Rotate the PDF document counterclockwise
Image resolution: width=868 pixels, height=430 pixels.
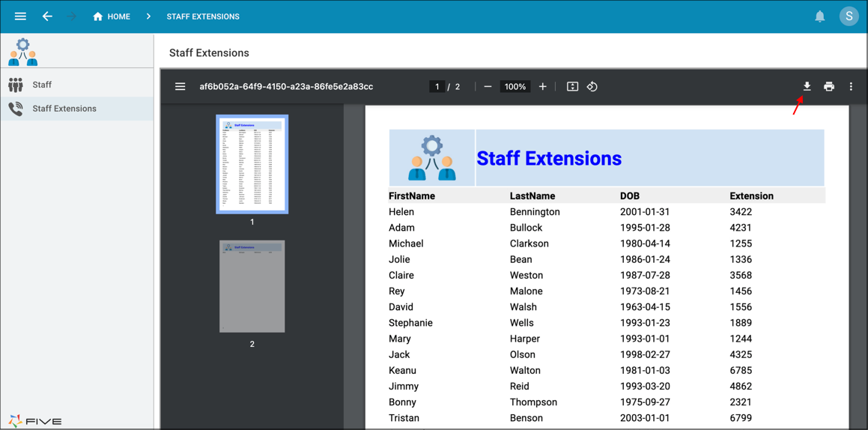point(592,87)
